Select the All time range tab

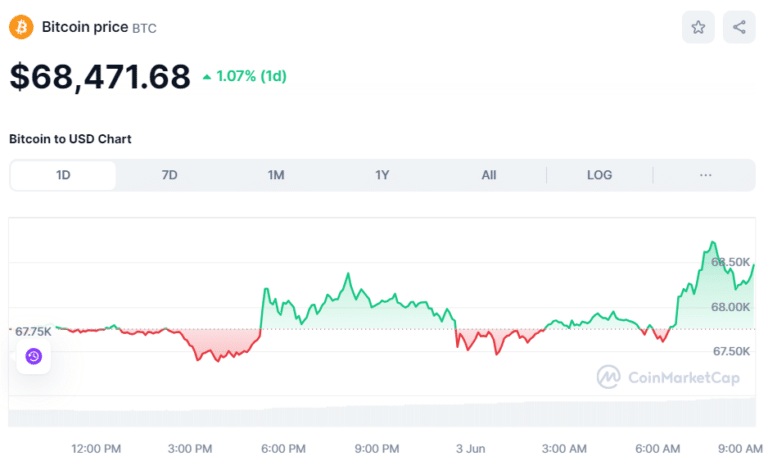coord(488,175)
